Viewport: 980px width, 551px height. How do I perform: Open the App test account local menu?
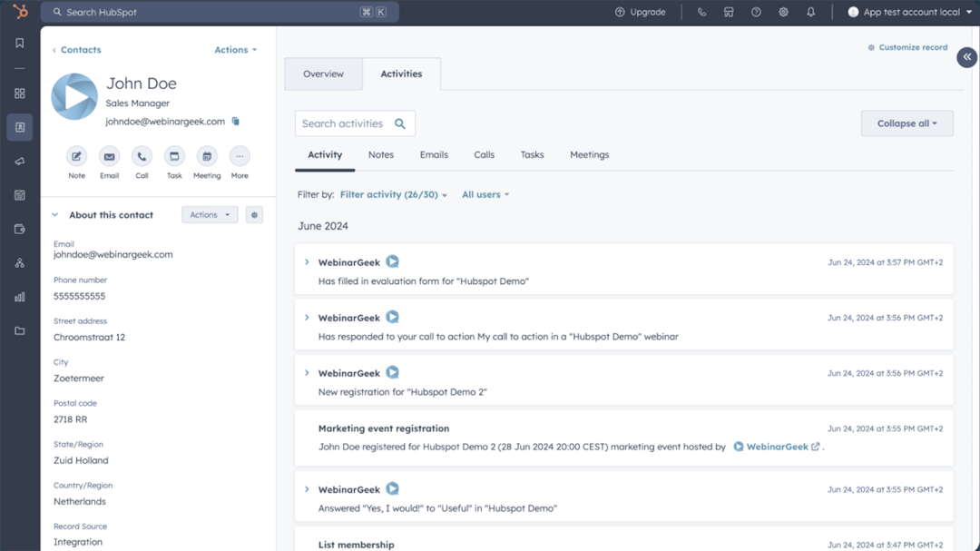910,12
